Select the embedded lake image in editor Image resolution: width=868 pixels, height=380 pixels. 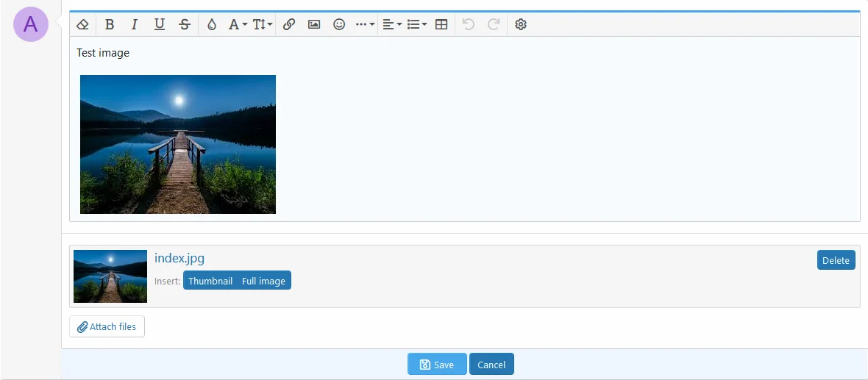point(178,144)
